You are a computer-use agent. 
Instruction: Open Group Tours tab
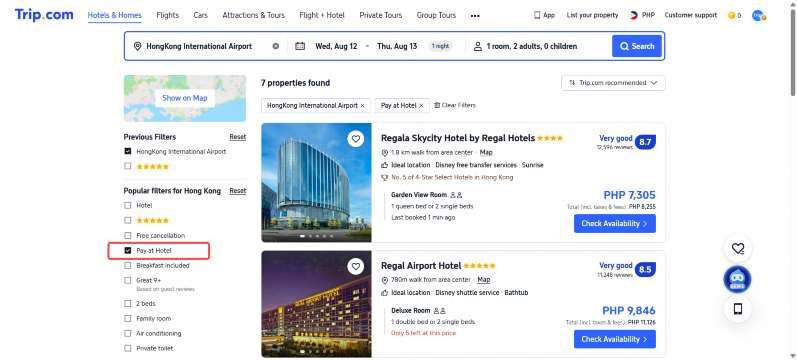coord(436,15)
